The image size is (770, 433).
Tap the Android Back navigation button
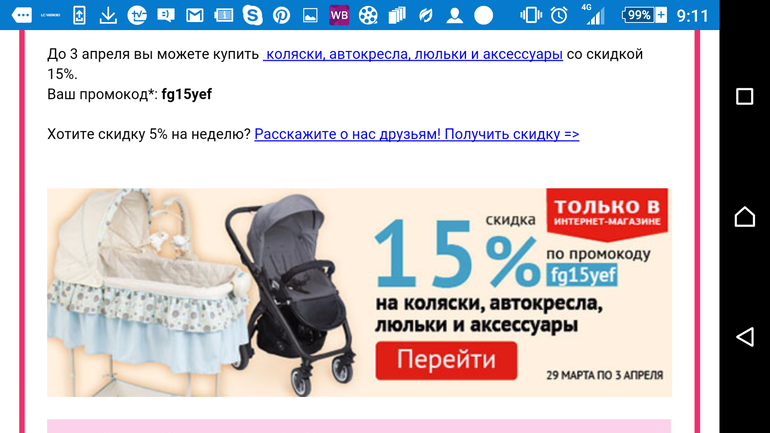744,337
